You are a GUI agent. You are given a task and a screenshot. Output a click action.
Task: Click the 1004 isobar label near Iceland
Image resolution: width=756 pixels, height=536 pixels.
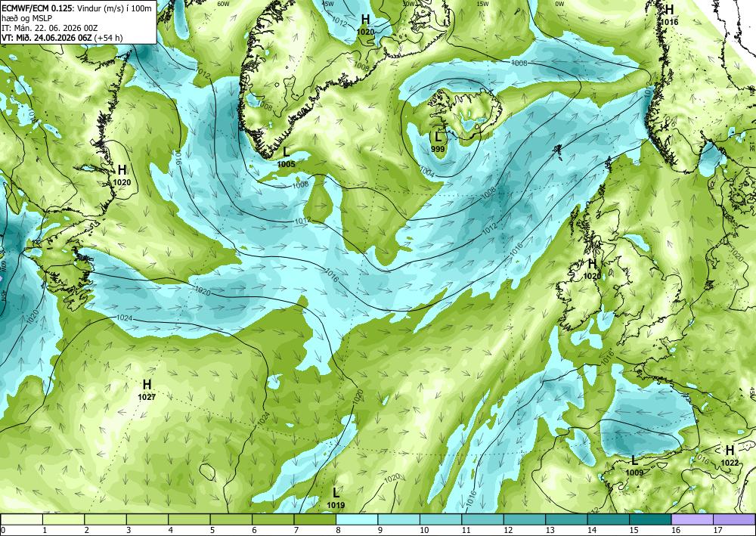coord(427,171)
